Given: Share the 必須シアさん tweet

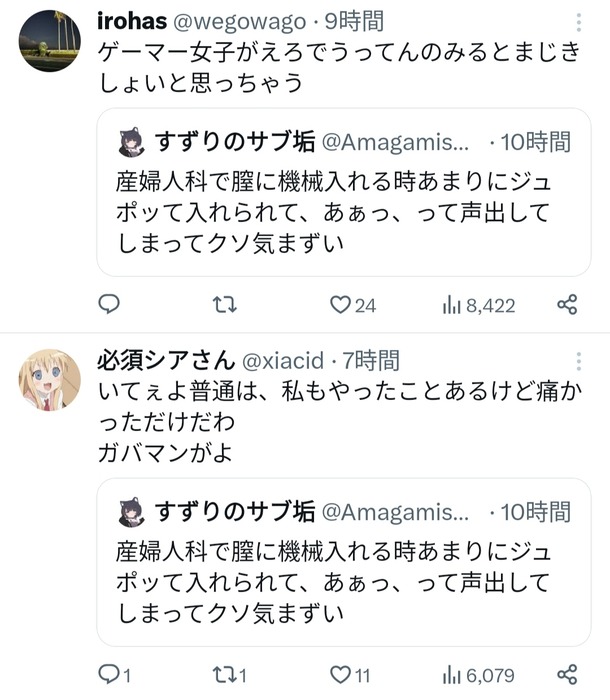Looking at the screenshot, I should (567, 675).
